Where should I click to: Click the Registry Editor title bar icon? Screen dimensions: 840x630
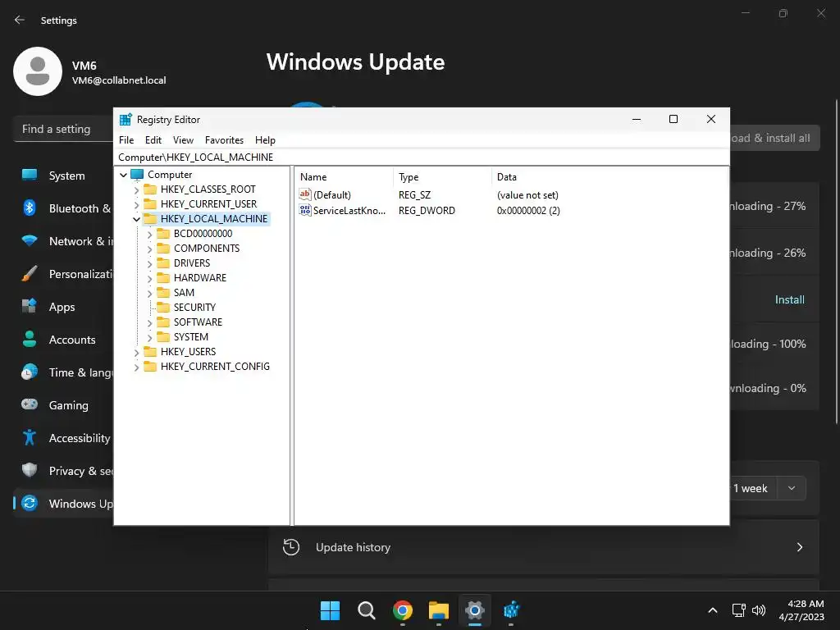point(126,120)
